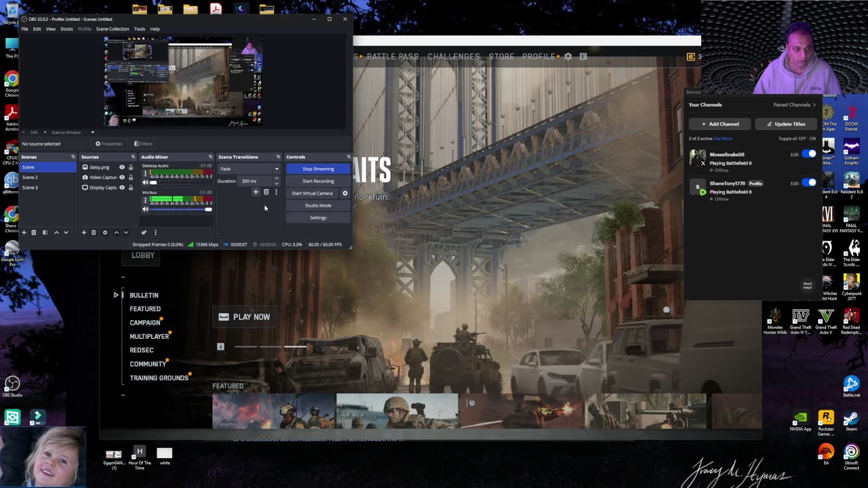Image resolution: width=868 pixels, height=488 pixels.
Task: Add a scene transition with plus icon
Action: coord(256,192)
